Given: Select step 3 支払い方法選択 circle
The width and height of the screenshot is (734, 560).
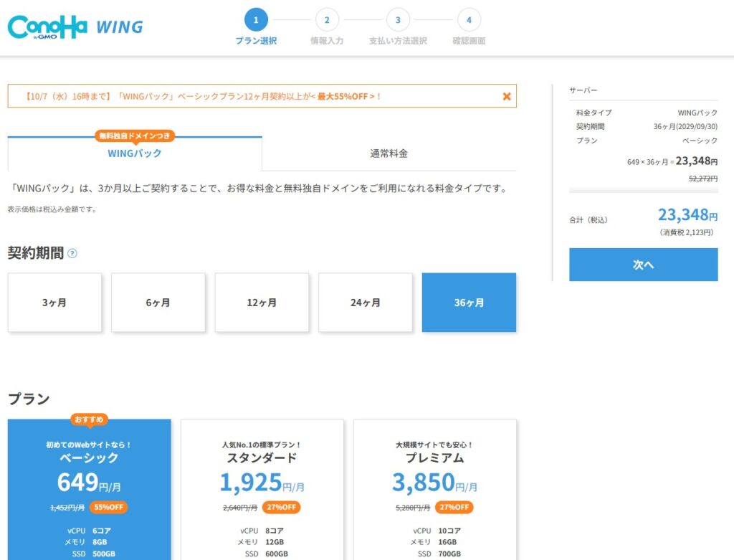Looking at the screenshot, I should coord(398,19).
